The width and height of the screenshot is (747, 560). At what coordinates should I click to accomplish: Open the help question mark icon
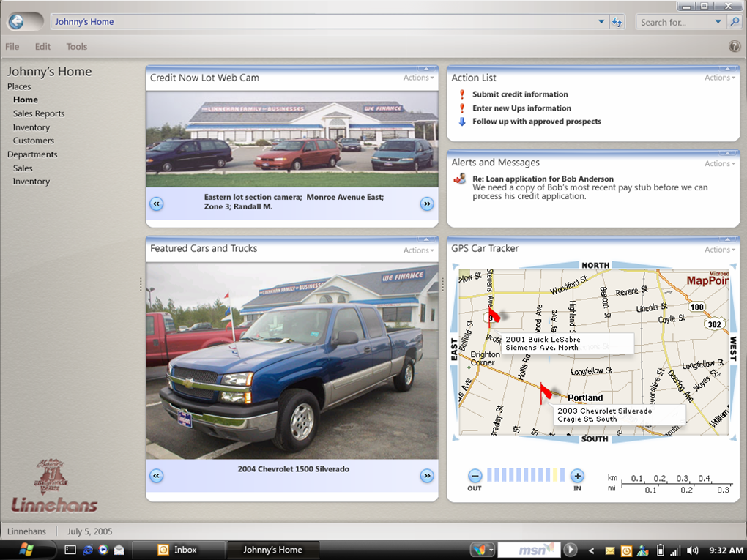(x=735, y=46)
